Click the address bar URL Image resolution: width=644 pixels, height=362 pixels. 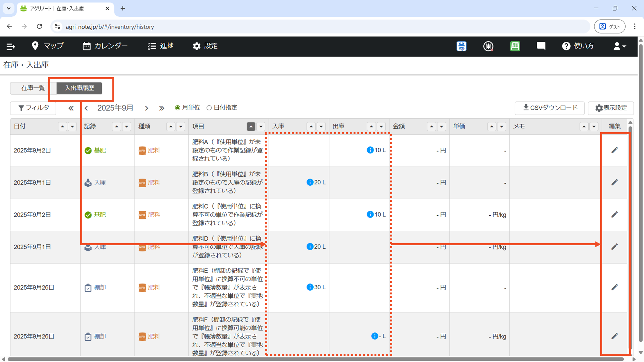[110, 27]
